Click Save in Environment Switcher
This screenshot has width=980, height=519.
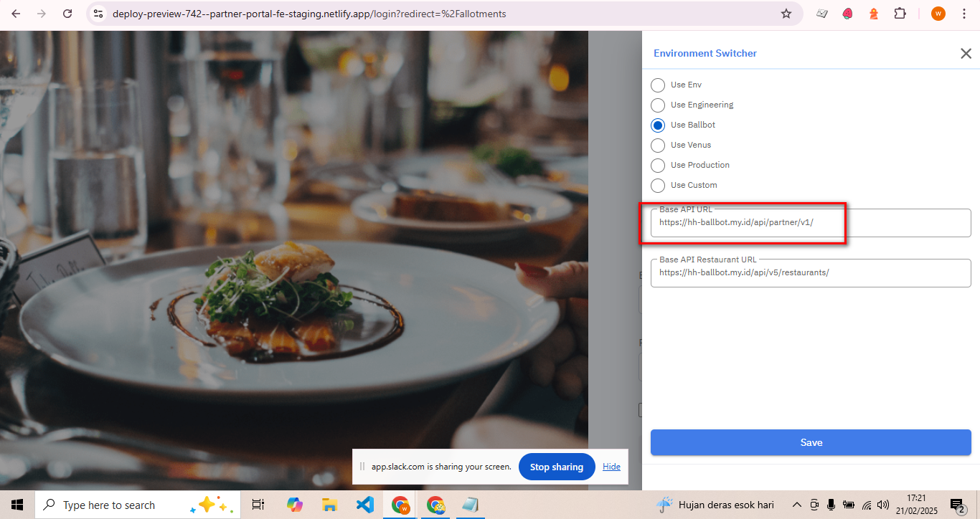(810, 442)
